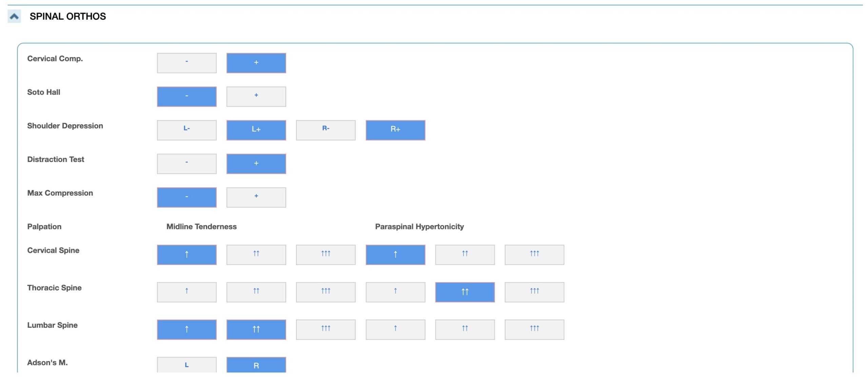Toggle positive result for Soto Hall test
The width and height of the screenshot is (868, 388).
[256, 96]
